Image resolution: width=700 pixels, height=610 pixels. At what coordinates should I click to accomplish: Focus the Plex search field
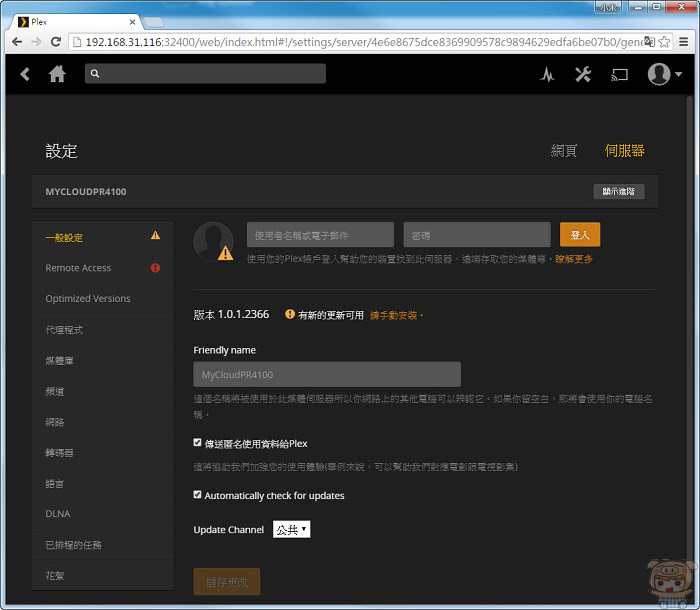click(205, 74)
